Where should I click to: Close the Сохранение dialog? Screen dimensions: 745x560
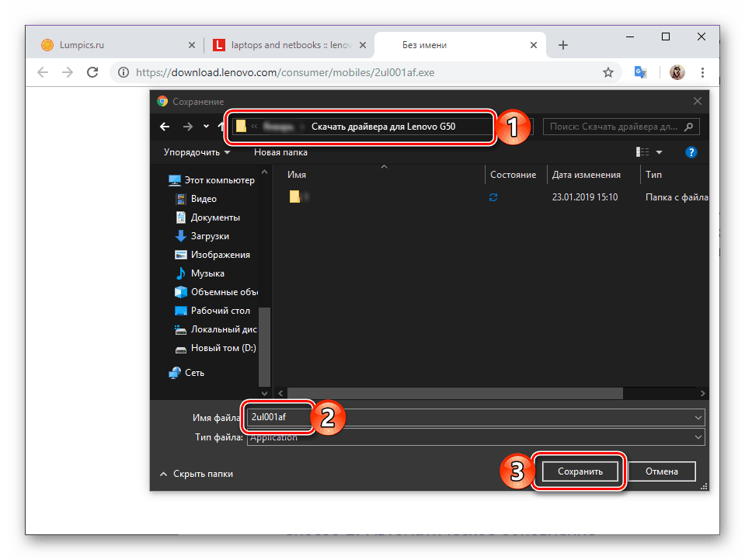[698, 101]
